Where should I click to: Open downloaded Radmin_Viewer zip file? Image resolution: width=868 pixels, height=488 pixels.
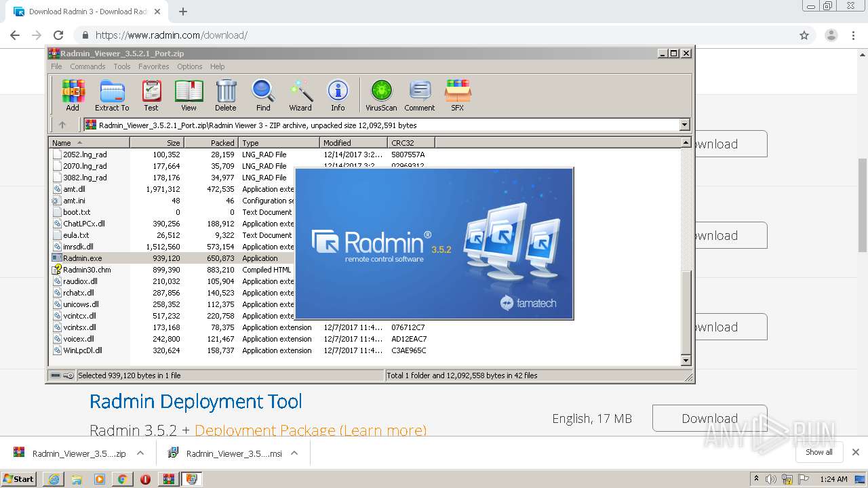pos(70,453)
